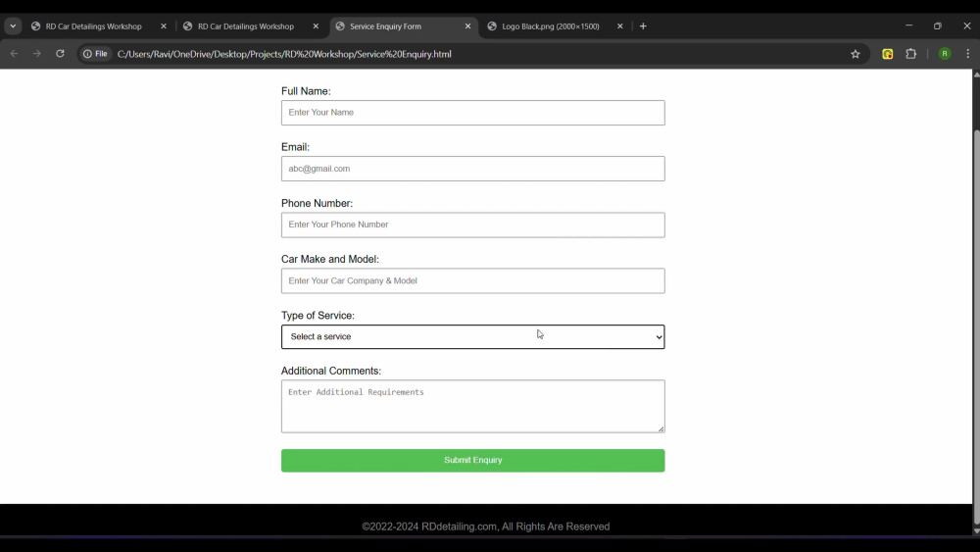Focus the Car Make and Model field
The image size is (980, 552).
473,280
